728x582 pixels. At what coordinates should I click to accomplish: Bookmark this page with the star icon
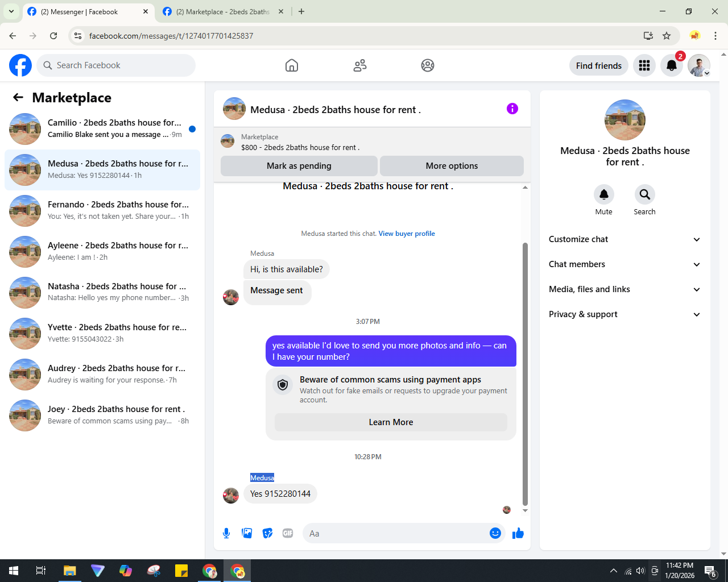667,36
